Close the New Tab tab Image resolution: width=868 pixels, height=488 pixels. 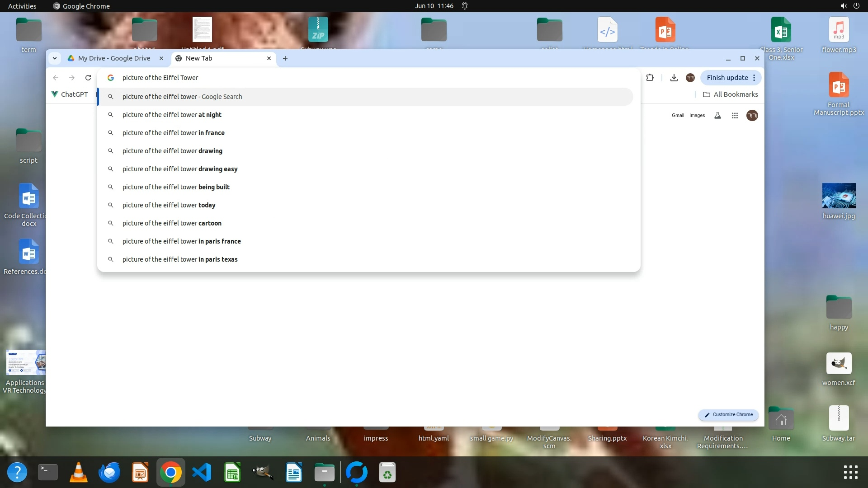tap(269, 58)
